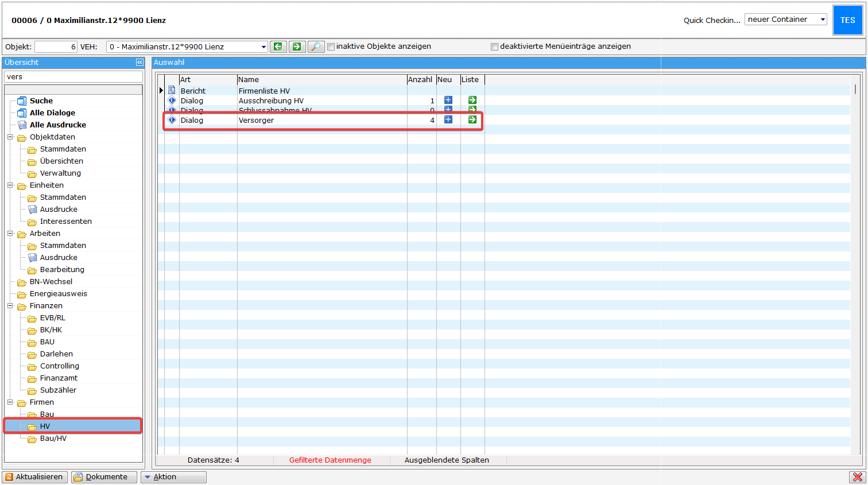Click the Aktualisieren button

click(x=34, y=477)
